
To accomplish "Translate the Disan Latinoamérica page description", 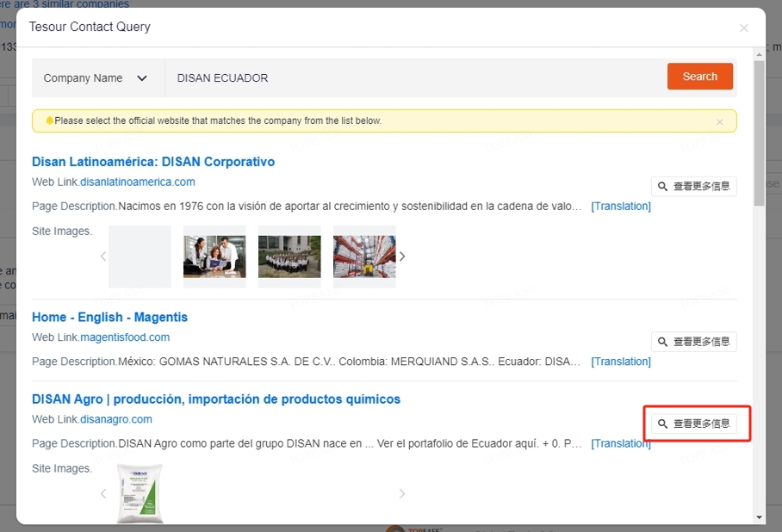I will point(621,206).
